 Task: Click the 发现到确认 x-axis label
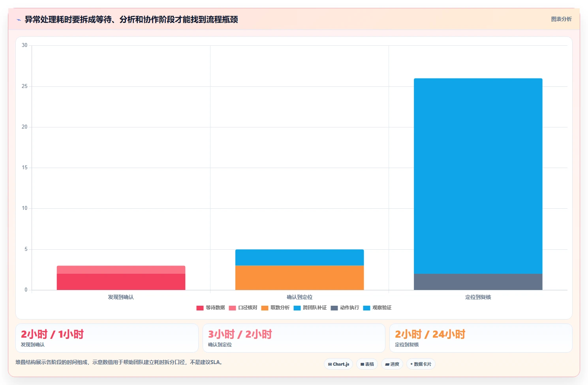(121, 297)
